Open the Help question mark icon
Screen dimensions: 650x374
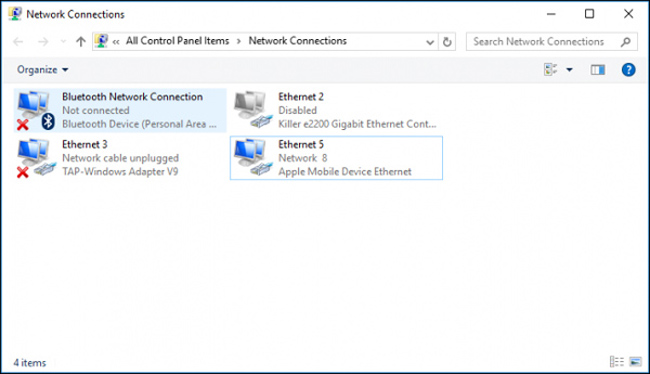[x=628, y=70]
